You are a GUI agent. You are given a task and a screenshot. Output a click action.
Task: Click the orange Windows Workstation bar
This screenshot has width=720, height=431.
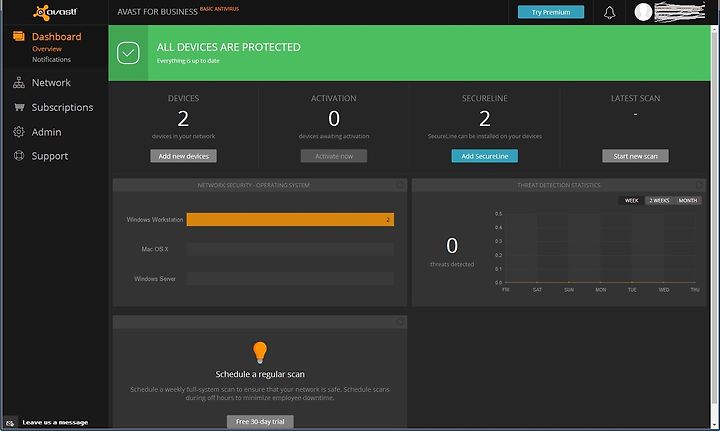click(290, 219)
